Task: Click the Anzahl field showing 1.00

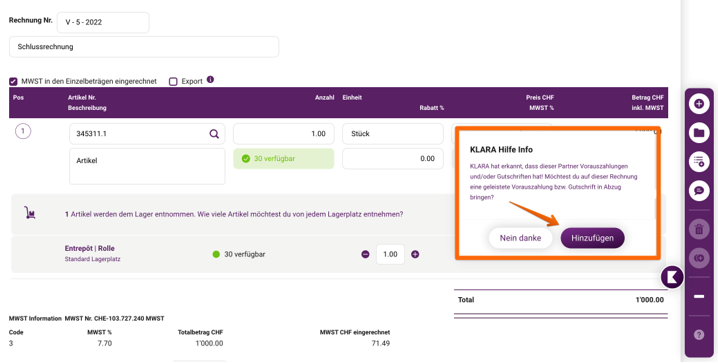Action: coord(284,134)
